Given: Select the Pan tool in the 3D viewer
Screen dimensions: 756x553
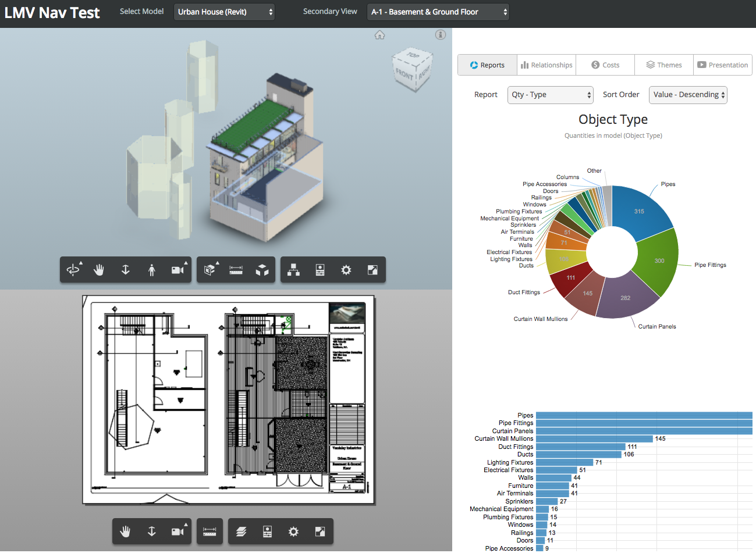Looking at the screenshot, I should click(x=99, y=269).
